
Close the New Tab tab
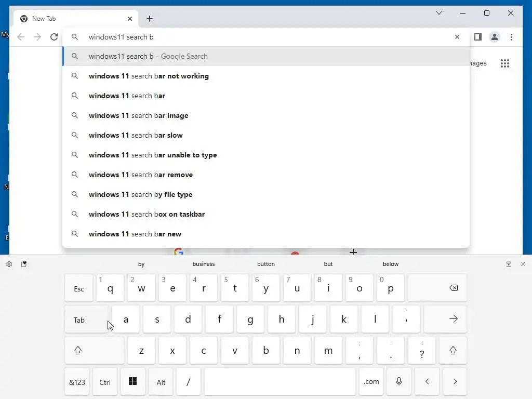(x=129, y=19)
